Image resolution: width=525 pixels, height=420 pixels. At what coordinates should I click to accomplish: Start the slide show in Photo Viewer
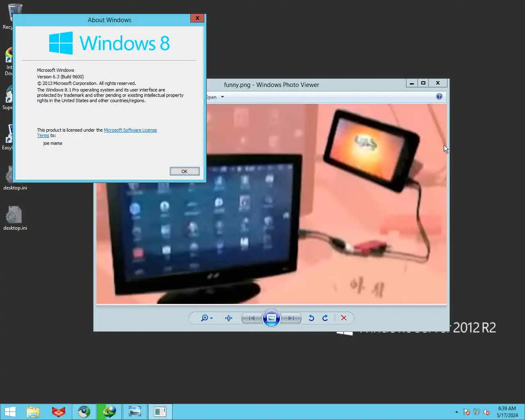coord(271,318)
